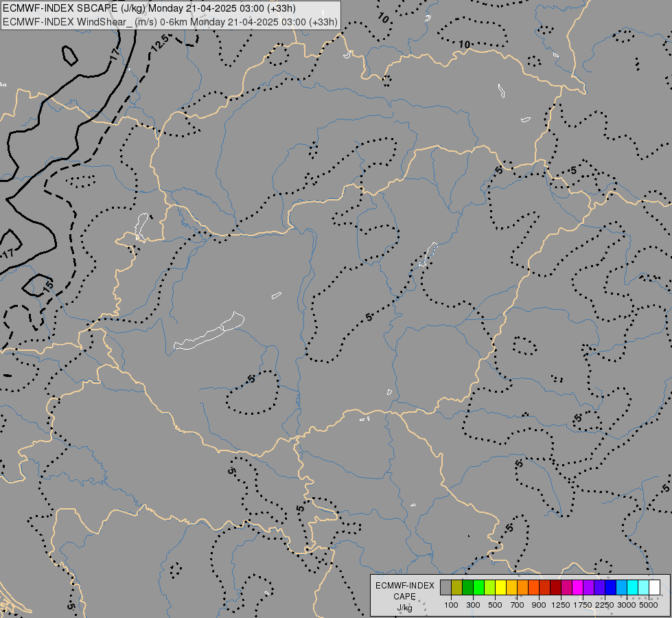Click the 3000 legend value label

pyautogui.click(x=626, y=605)
